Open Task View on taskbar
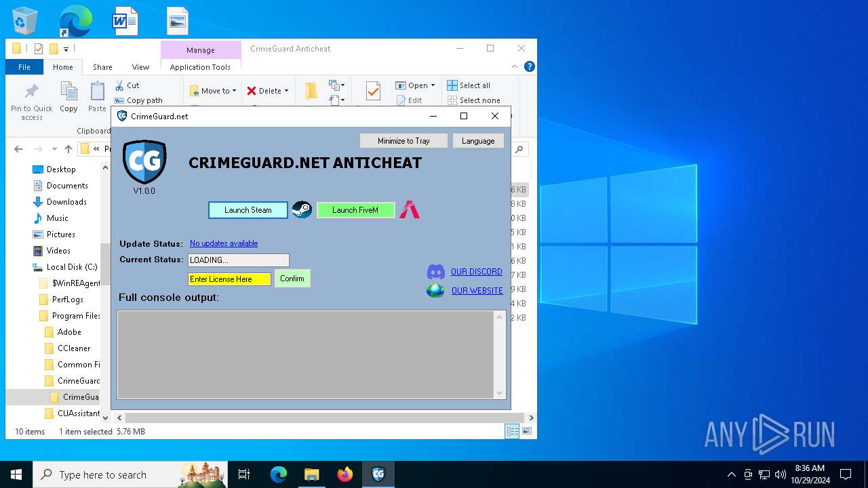This screenshot has height=488, width=868. click(x=244, y=474)
